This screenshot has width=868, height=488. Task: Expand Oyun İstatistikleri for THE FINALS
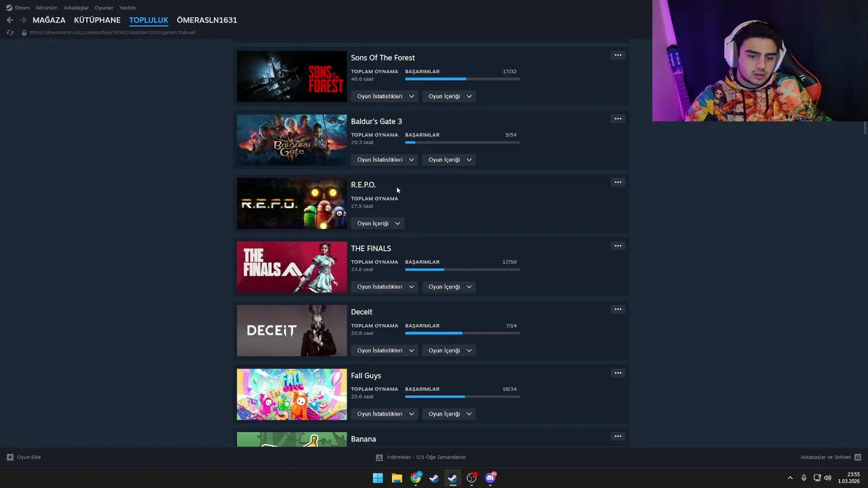[385, 287]
